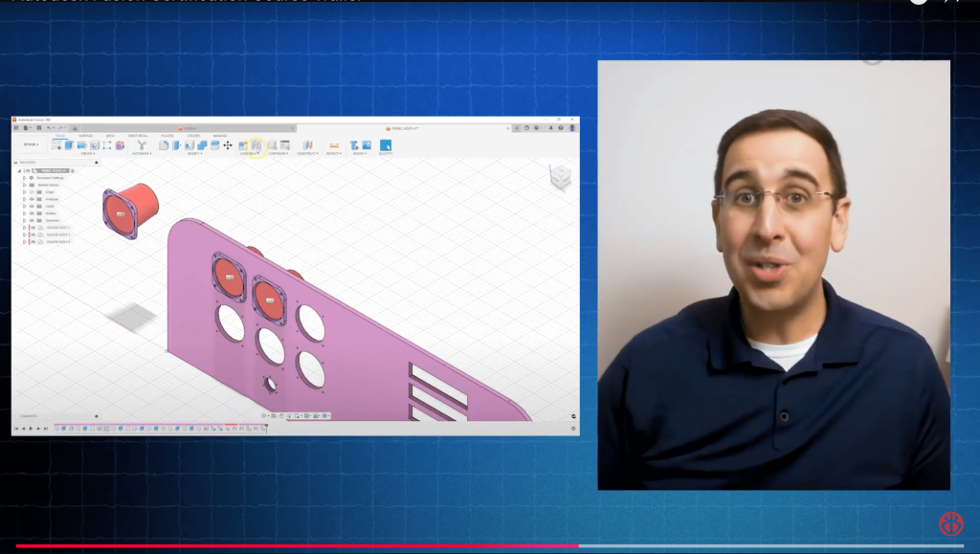Image resolution: width=980 pixels, height=554 pixels.
Task: Show the Sketches folder contents in the viewport
Action: tap(33, 220)
